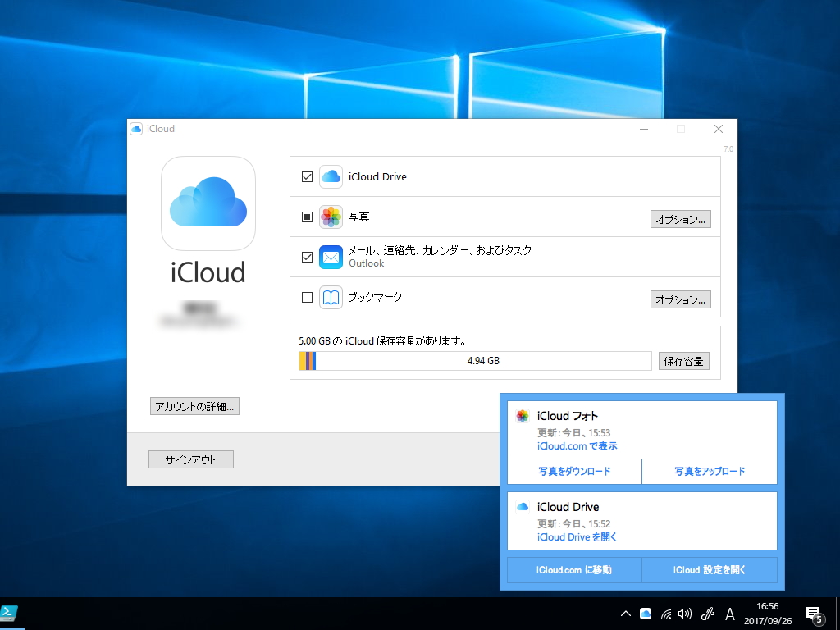This screenshot has width=840, height=630.
Task: Click the colorful 写真 flower icon
Action: (x=330, y=217)
